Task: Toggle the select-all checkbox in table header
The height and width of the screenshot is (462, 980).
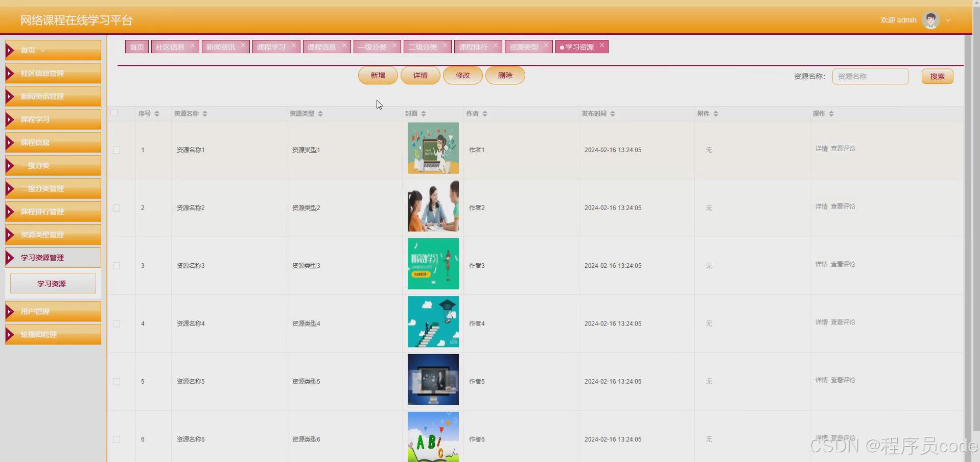Action: tap(114, 113)
